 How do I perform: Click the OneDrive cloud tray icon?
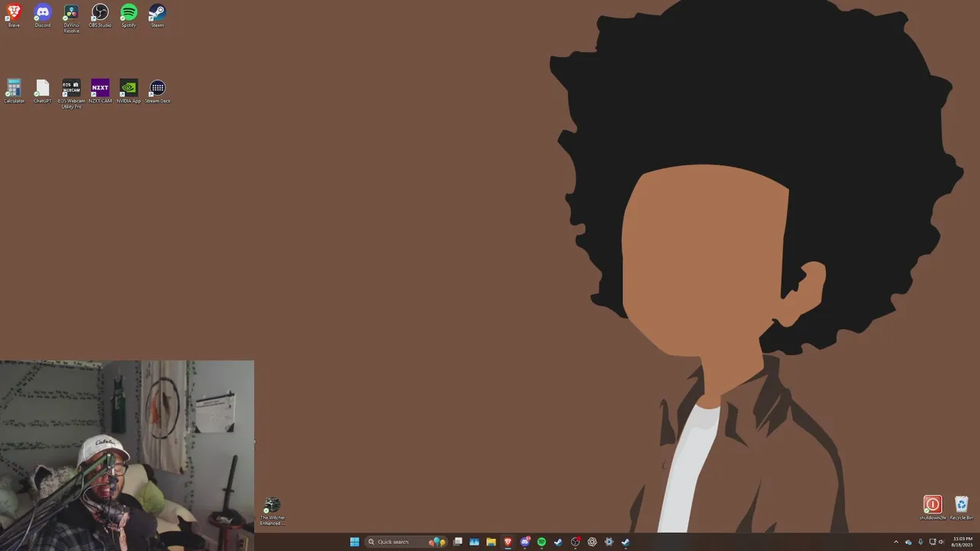pos(908,542)
